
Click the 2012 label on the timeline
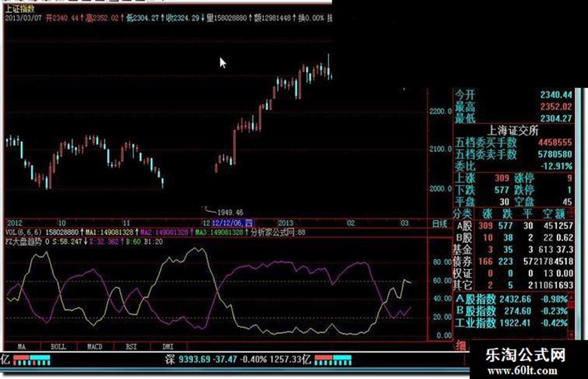pyautogui.click(x=15, y=223)
